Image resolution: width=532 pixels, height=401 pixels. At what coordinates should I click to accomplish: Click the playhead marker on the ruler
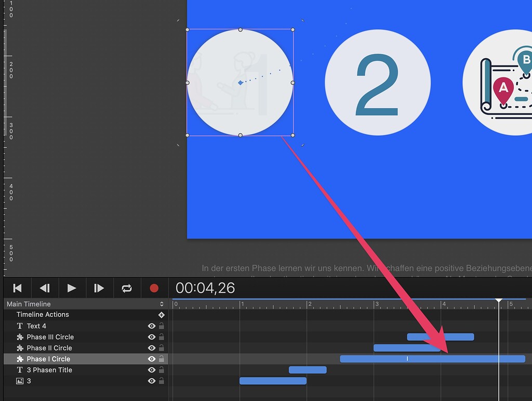[x=499, y=301]
